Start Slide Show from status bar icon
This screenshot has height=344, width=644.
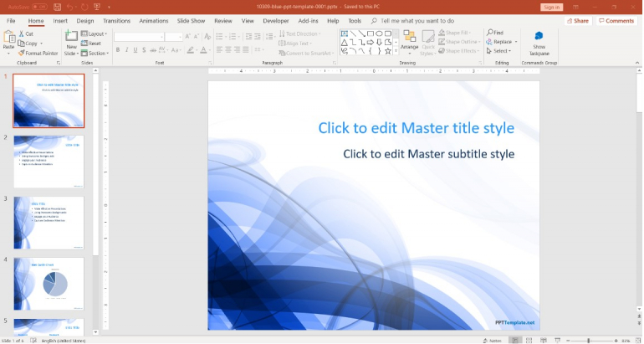(559, 340)
